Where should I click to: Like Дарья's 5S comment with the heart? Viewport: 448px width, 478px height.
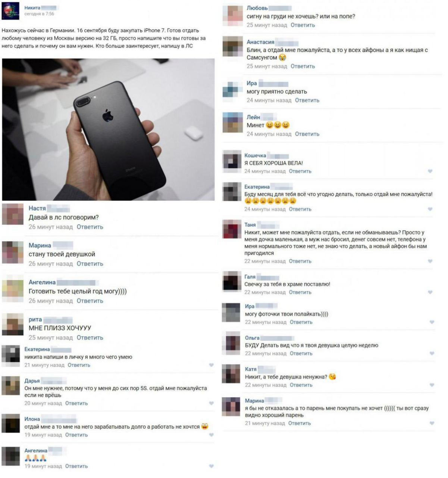(211, 403)
